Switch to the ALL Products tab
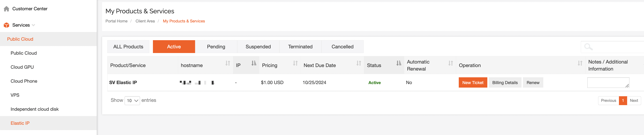The height and width of the screenshot is (135, 644). 128,47
